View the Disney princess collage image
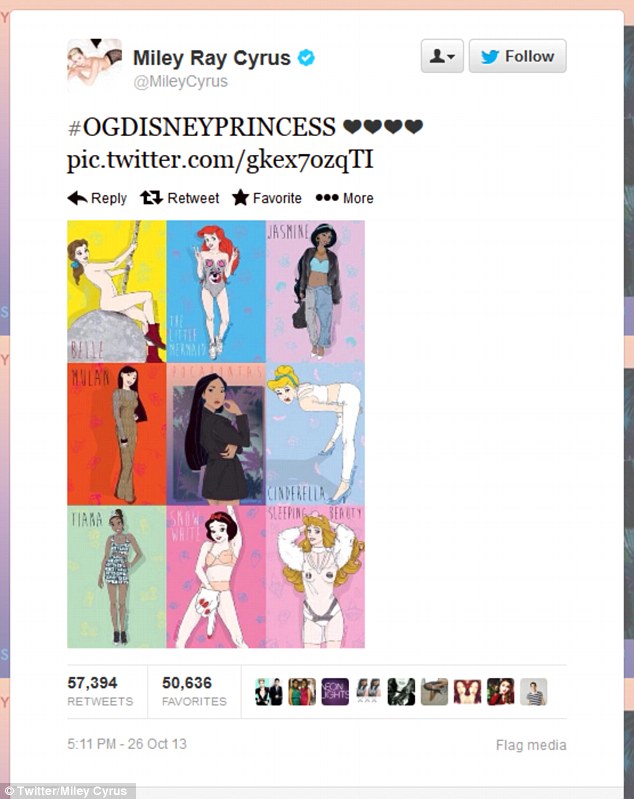This screenshot has height=799, width=634. click(216, 434)
